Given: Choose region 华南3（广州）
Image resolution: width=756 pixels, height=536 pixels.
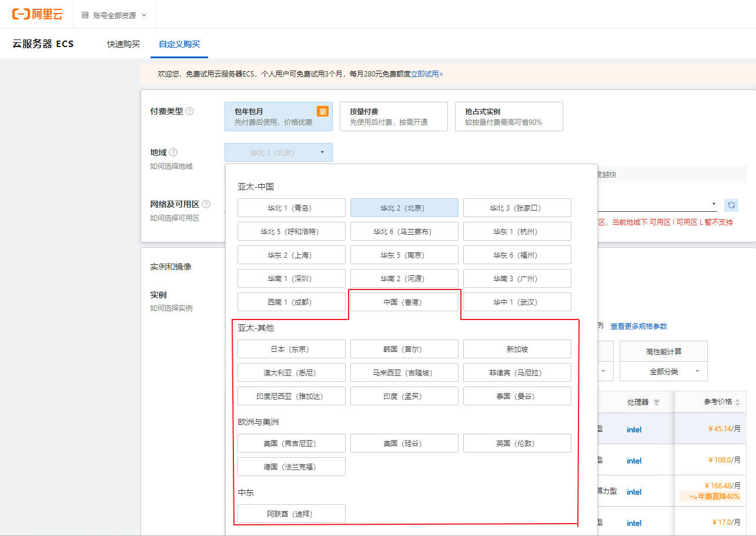Looking at the screenshot, I should (x=517, y=278).
